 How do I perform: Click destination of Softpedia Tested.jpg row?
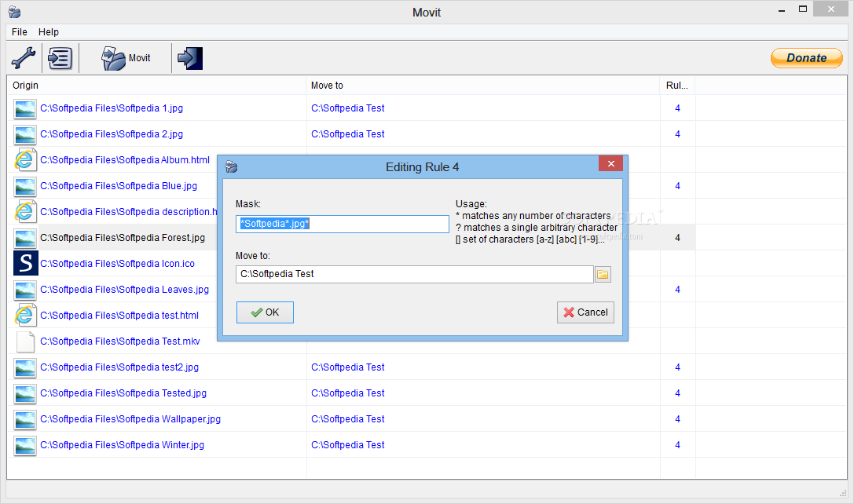tap(347, 393)
